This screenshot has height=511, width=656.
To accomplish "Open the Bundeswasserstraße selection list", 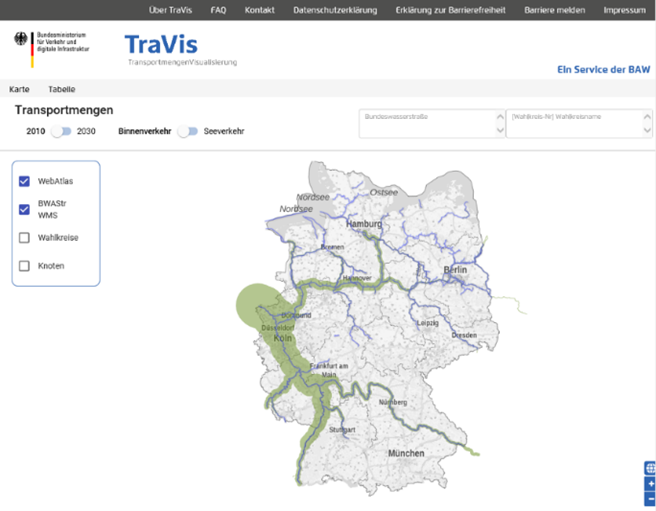I will click(x=428, y=123).
